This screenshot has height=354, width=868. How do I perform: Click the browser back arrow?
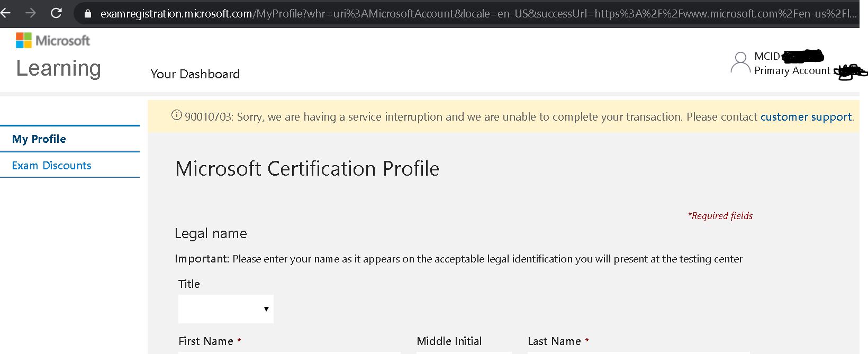click(x=5, y=13)
